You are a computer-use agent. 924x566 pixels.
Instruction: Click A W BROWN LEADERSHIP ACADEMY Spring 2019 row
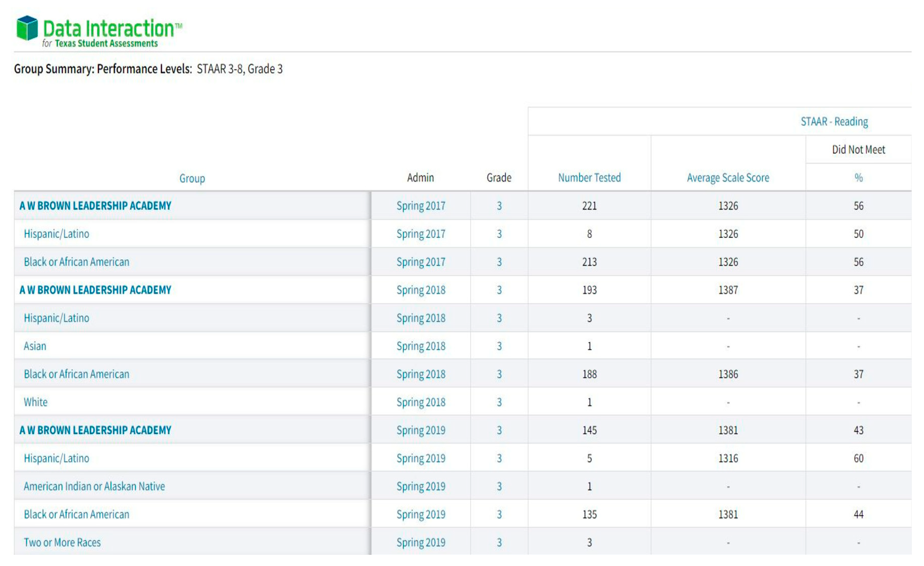pos(95,430)
